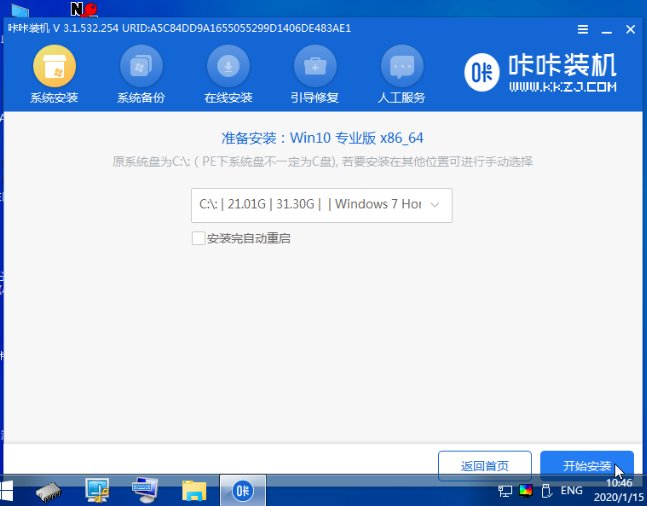Enable 安装完自动重启 auto-restart checkbox
Image resolution: width=647 pixels, height=506 pixels.
click(198, 238)
